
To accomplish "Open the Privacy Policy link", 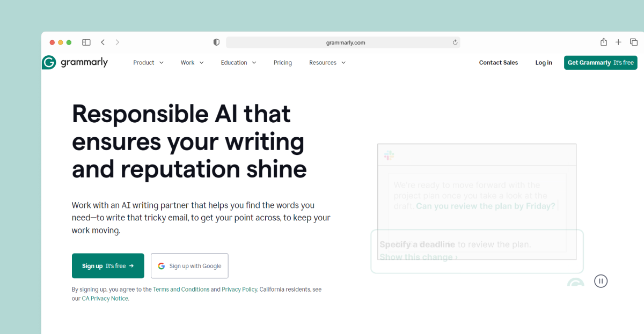I will 240,290.
